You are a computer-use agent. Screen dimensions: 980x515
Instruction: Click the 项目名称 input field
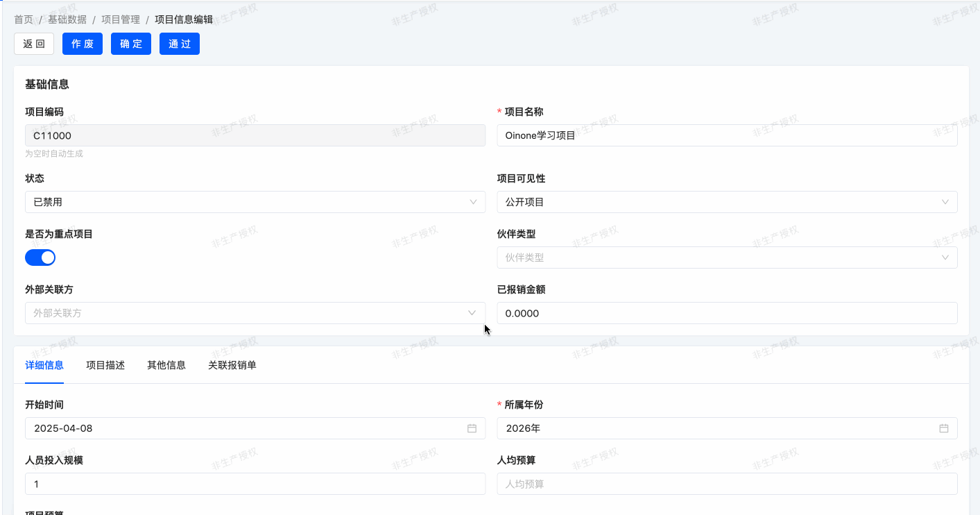point(726,135)
